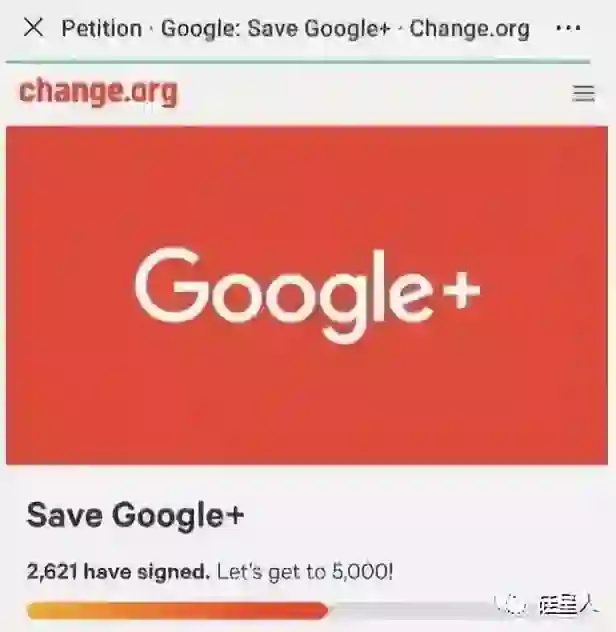Click the "2,621 have signed" text
The image size is (616, 632).
[118, 571]
